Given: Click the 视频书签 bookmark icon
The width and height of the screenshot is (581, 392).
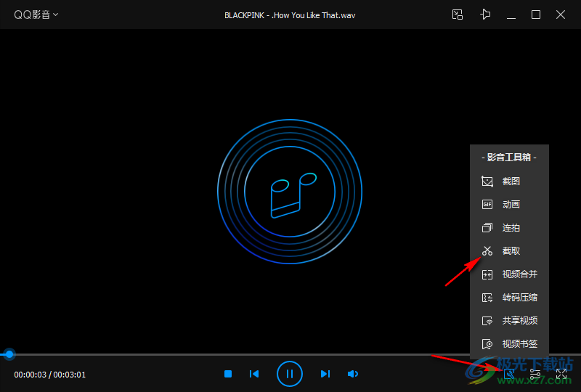Looking at the screenshot, I should coord(487,344).
